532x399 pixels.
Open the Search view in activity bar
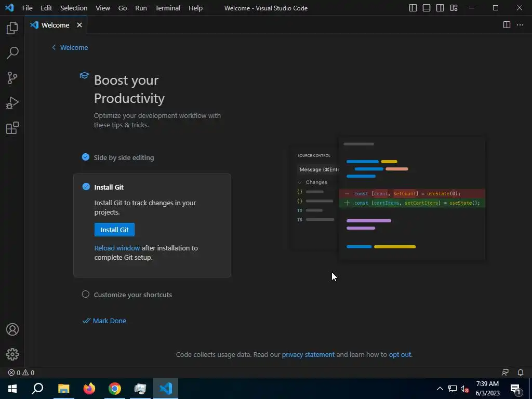[x=12, y=53]
